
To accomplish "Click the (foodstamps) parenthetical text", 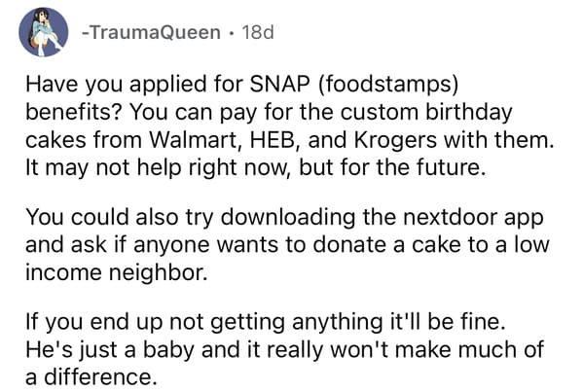I will point(388,85).
